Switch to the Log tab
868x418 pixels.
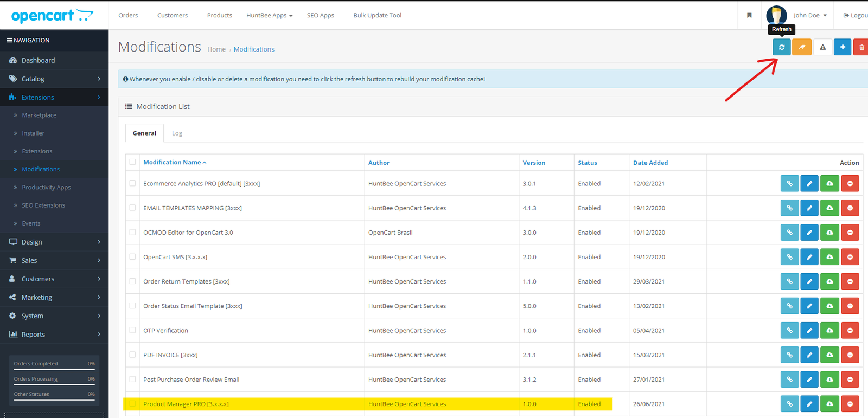pyautogui.click(x=177, y=133)
